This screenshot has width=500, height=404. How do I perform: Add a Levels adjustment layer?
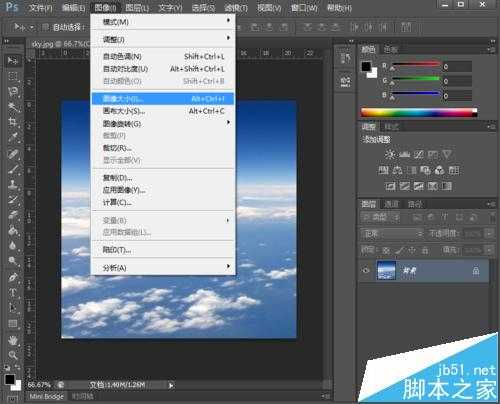click(x=404, y=154)
